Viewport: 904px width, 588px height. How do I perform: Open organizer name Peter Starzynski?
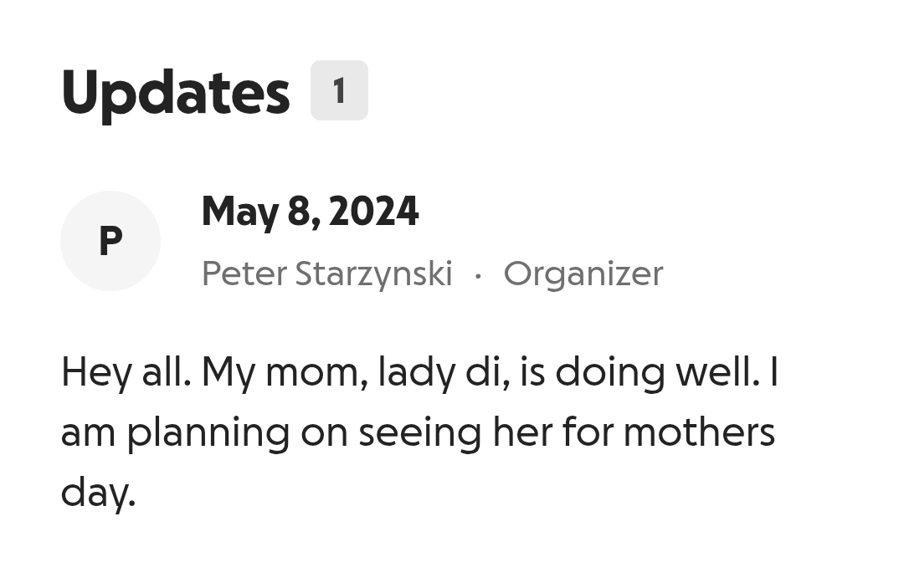coord(327,274)
